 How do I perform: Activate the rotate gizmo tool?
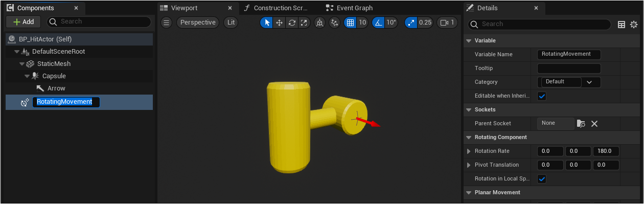coord(292,22)
